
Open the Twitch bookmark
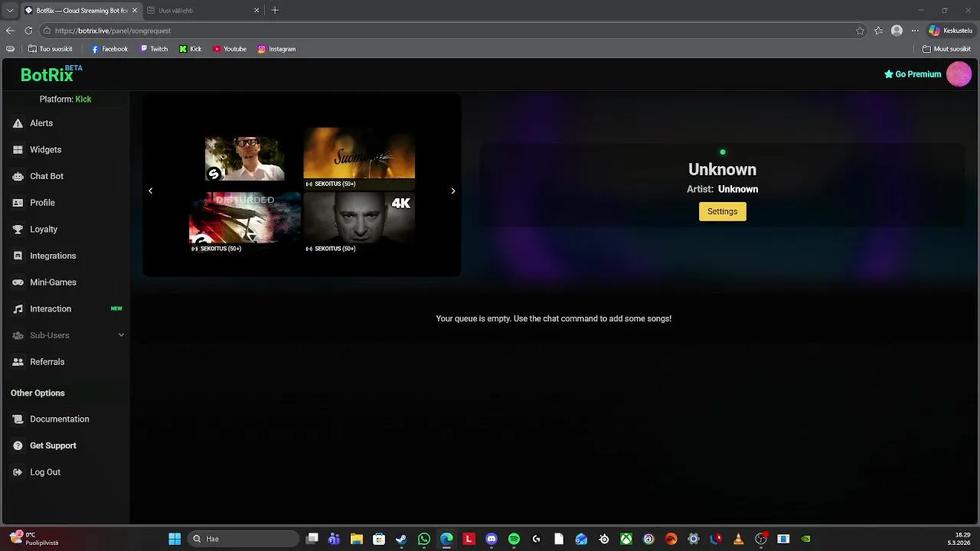[x=154, y=49]
